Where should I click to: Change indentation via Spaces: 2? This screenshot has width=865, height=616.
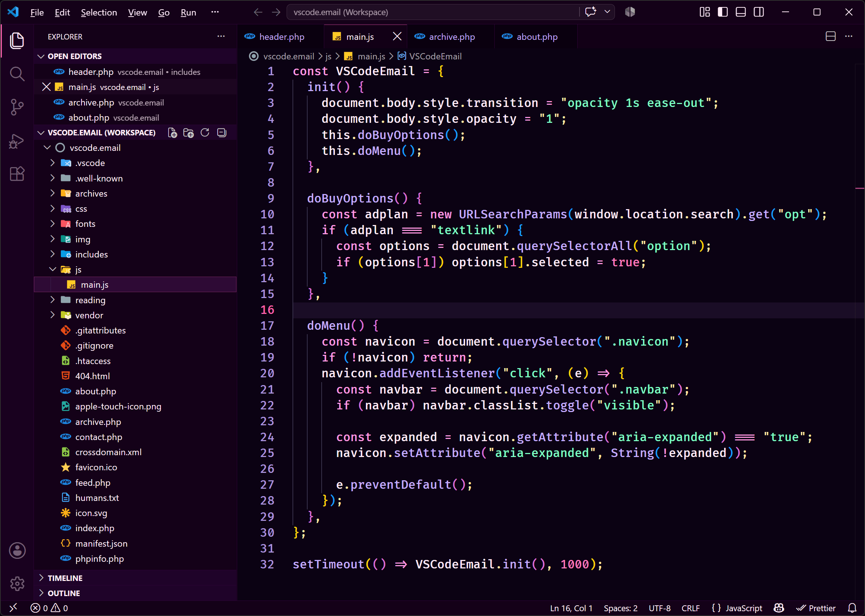coord(620,608)
